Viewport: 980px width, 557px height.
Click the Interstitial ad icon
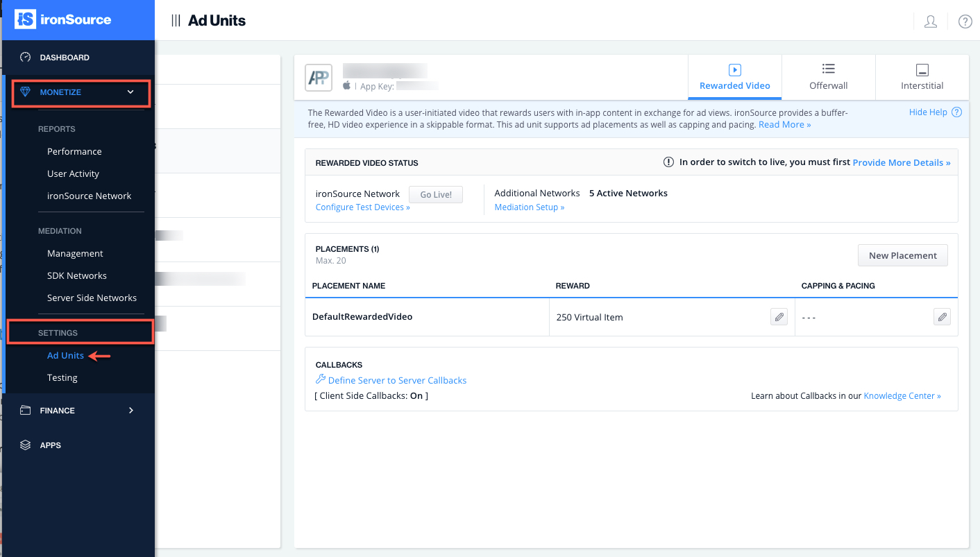922,69
